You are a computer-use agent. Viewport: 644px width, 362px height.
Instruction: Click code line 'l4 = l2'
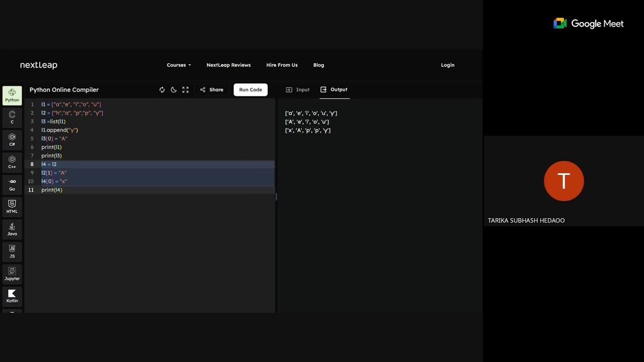pyautogui.click(x=49, y=164)
